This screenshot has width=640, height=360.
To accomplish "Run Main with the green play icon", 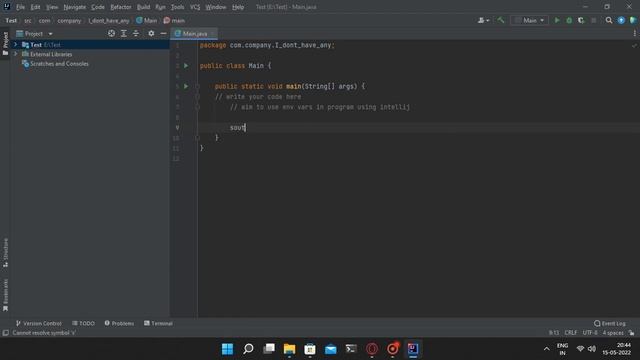I will (x=557, y=20).
